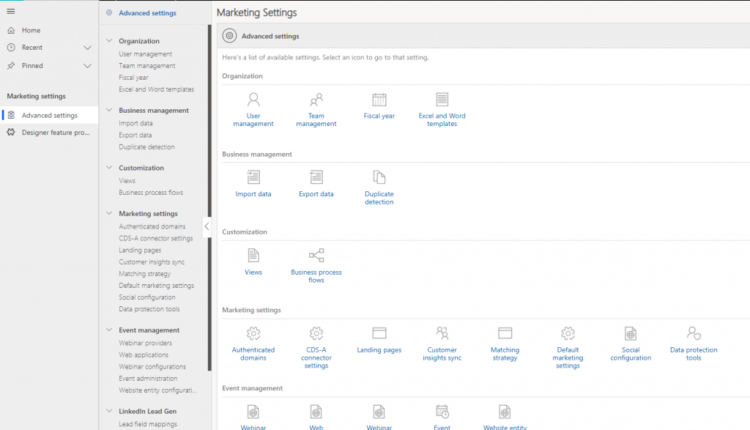Click the Business process flows icon

(x=316, y=255)
